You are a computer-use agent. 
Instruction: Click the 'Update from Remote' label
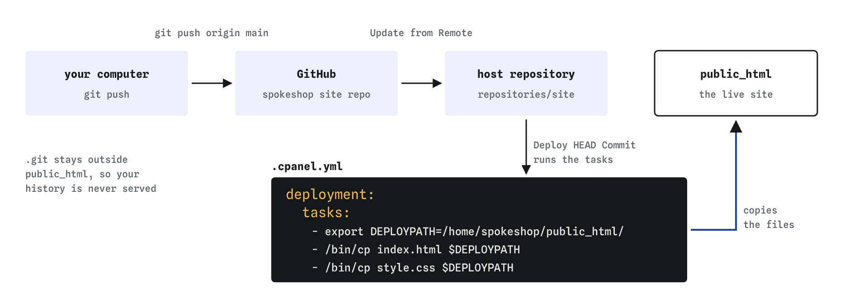pyautogui.click(x=421, y=33)
